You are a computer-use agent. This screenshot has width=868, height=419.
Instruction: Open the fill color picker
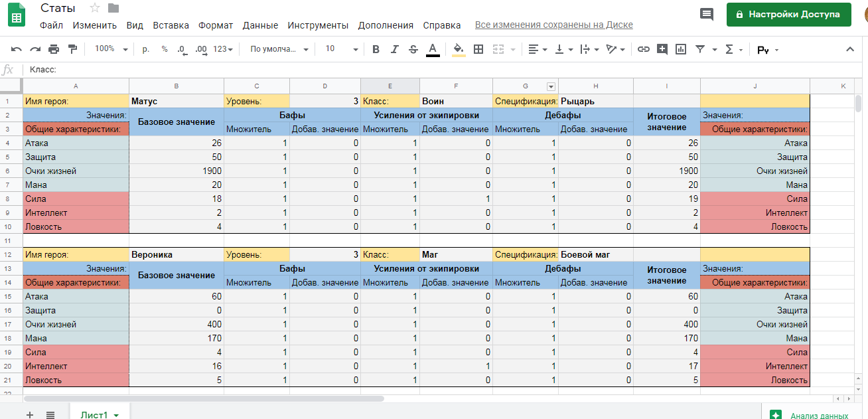point(459,49)
